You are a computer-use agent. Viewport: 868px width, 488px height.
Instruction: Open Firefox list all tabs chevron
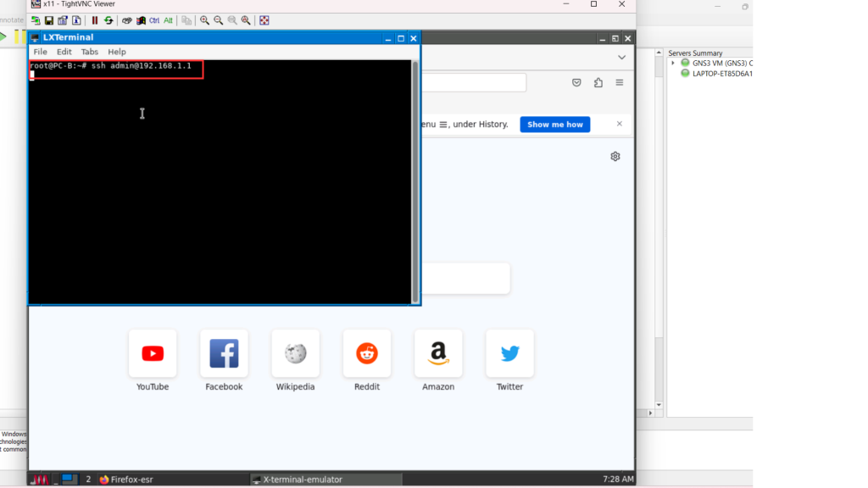[621, 58]
